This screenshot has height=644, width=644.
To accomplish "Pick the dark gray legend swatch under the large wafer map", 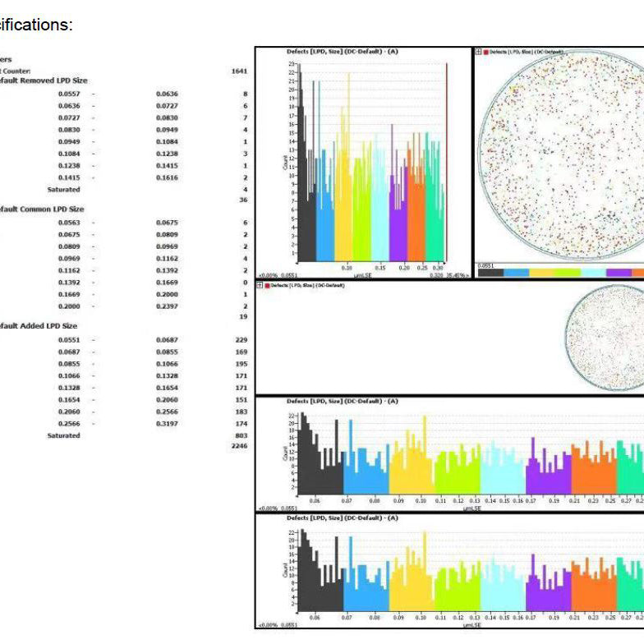I will click(490, 273).
